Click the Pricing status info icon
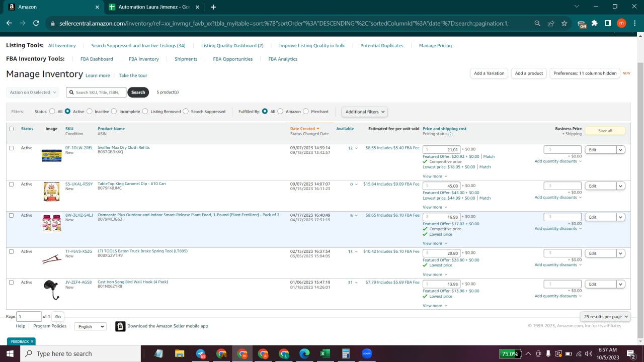644x362 pixels. 450,134
